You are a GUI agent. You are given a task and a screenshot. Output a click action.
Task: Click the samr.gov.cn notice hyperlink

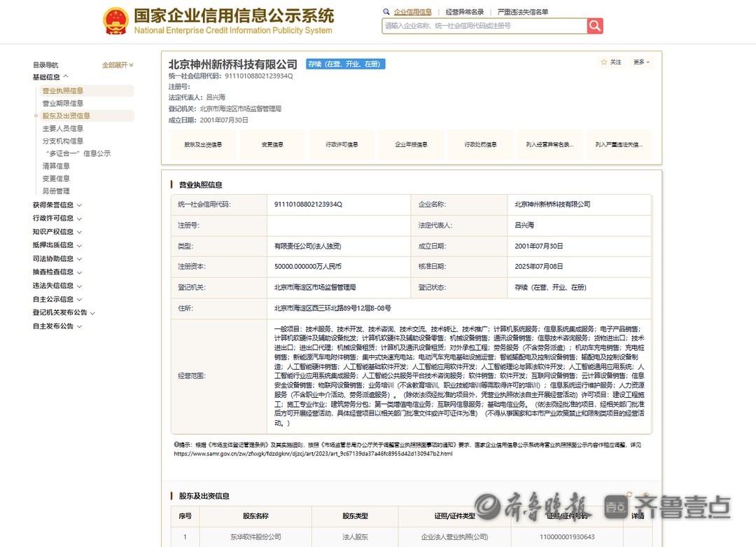coord(313,454)
